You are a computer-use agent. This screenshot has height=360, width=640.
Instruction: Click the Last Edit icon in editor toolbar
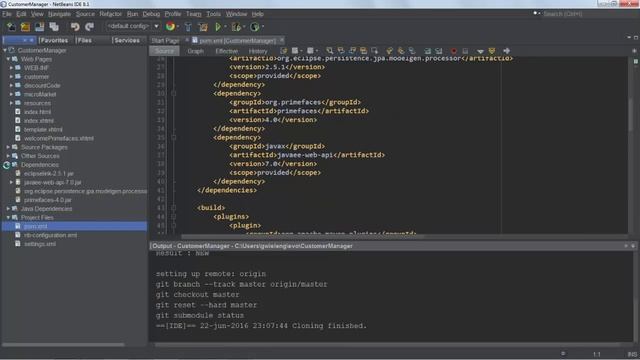pyautogui.click(x=283, y=51)
